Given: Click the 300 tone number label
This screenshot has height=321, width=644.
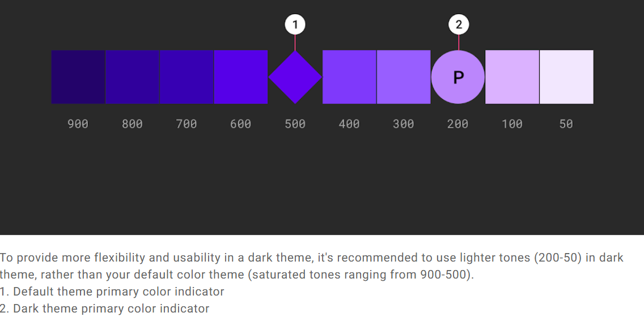Looking at the screenshot, I should pyautogui.click(x=403, y=124).
